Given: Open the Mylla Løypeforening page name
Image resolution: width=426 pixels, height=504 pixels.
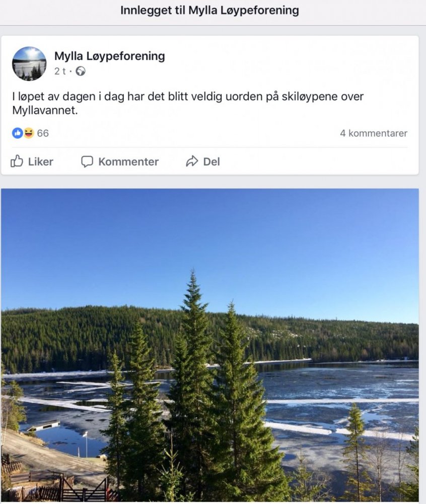Looking at the screenshot, I should (109, 56).
